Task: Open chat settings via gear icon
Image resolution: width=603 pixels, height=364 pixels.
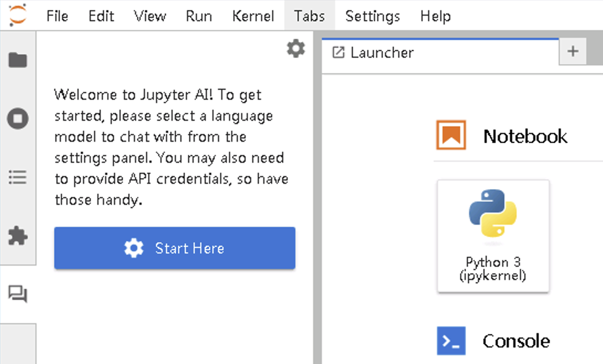Action: (x=295, y=49)
